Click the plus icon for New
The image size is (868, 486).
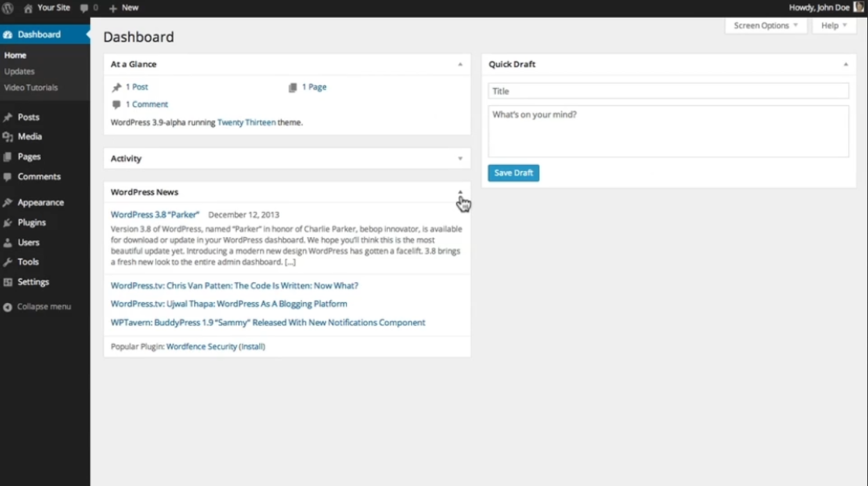point(112,8)
